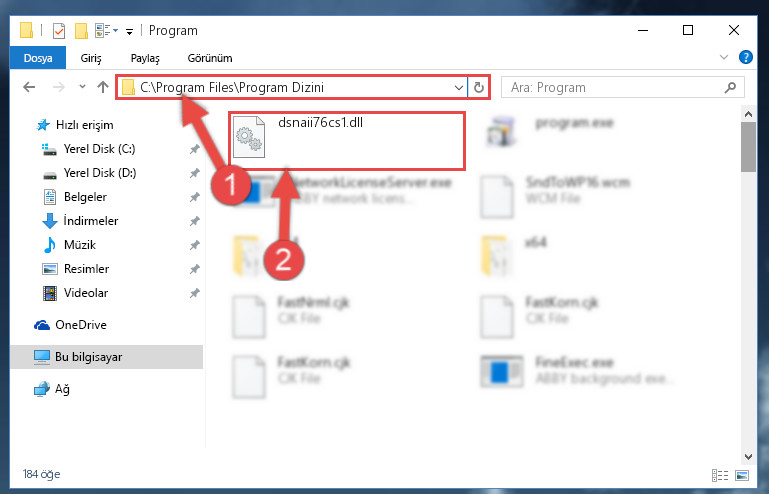Viewport: 769px width, 494px height.
Task: Click the search magnifier icon
Action: [730, 87]
